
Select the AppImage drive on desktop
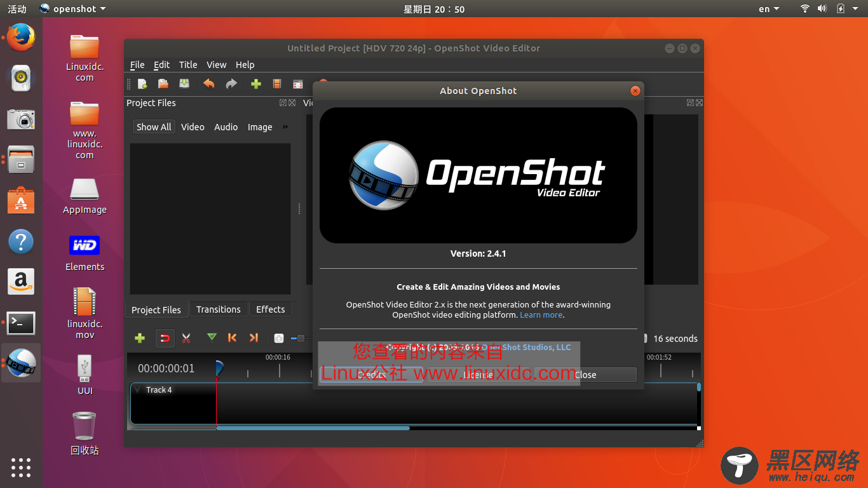point(85,196)
